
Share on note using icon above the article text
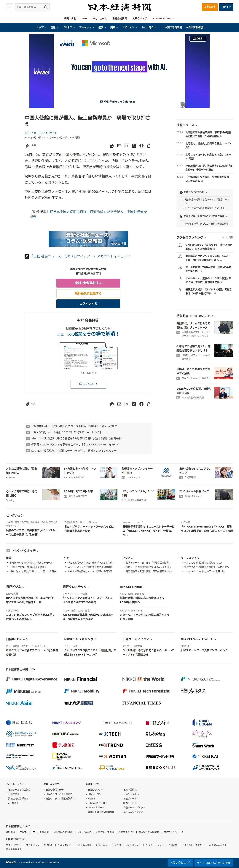click(x=127, y=146)
